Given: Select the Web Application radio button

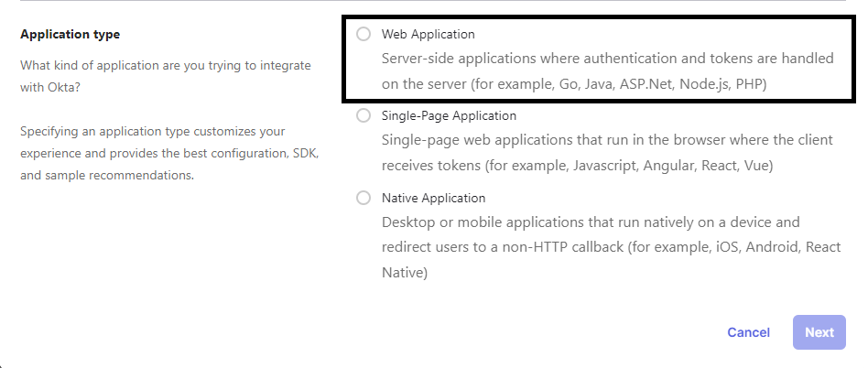Looking at the screenshot, I should click(363, 34).
